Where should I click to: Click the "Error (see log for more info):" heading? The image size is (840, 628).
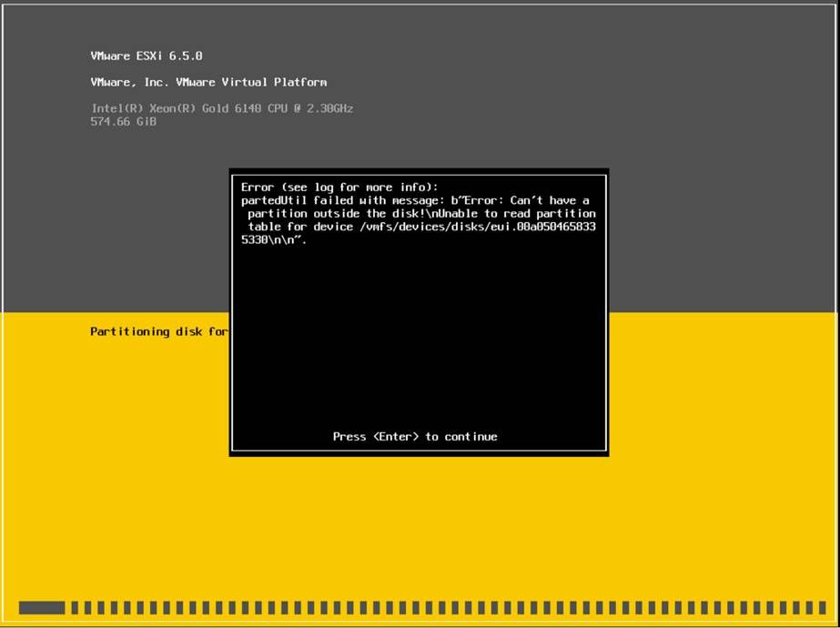pos(339,187)
